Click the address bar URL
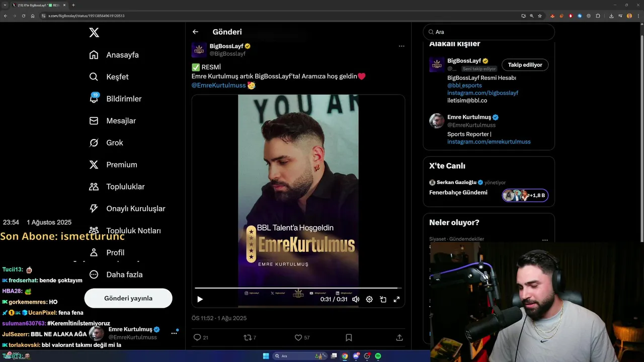This screenshot has width=644, height=362. (87, 16)
